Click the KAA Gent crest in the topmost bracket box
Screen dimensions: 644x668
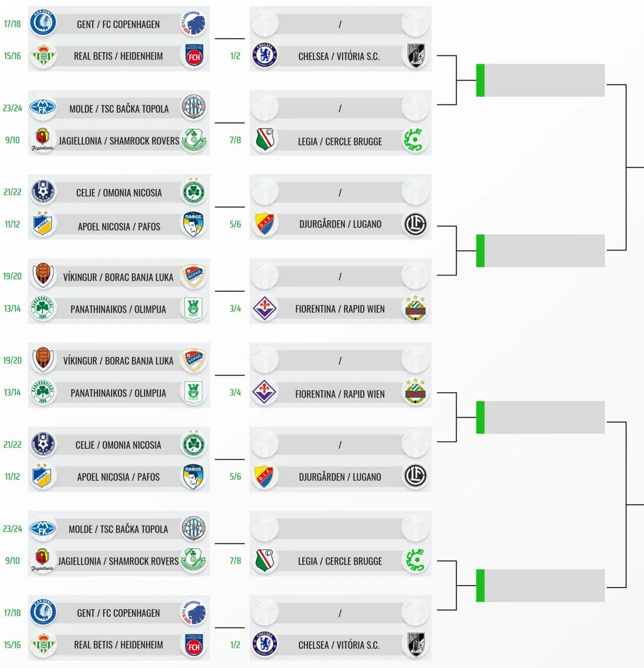click(43, 23)
